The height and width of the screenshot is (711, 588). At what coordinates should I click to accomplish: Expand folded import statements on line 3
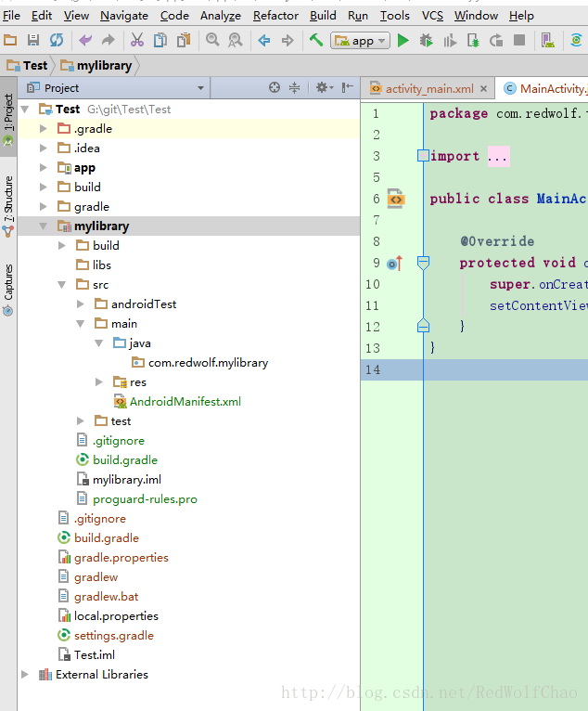(x=423, y=156)
